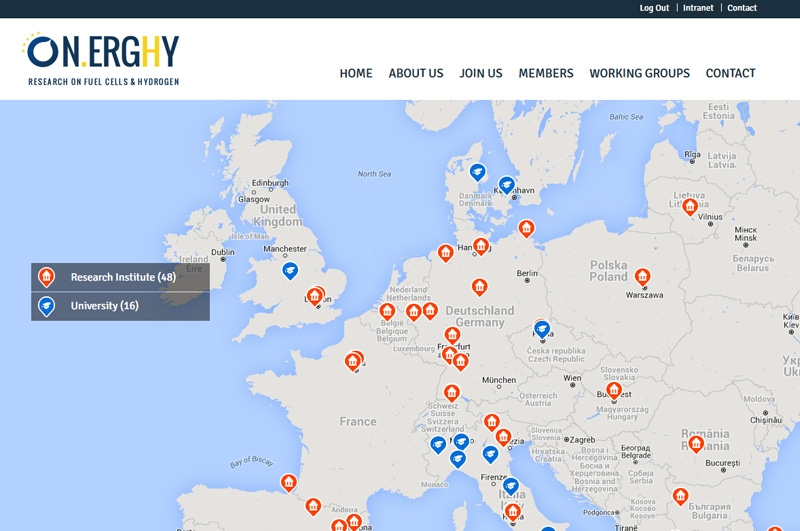The height and width of the screenshot is (531, 800).
Task: Open the Intranet link
Action: pyautogui.click(x=698, y=8)
